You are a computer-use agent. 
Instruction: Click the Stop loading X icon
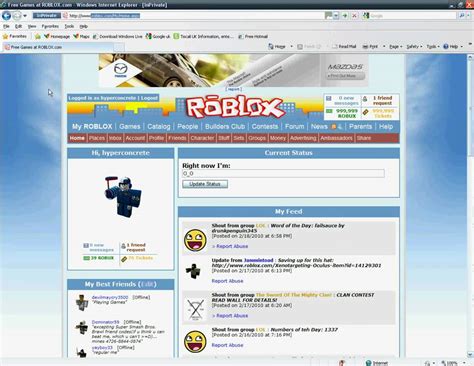[x=354, y=15]
